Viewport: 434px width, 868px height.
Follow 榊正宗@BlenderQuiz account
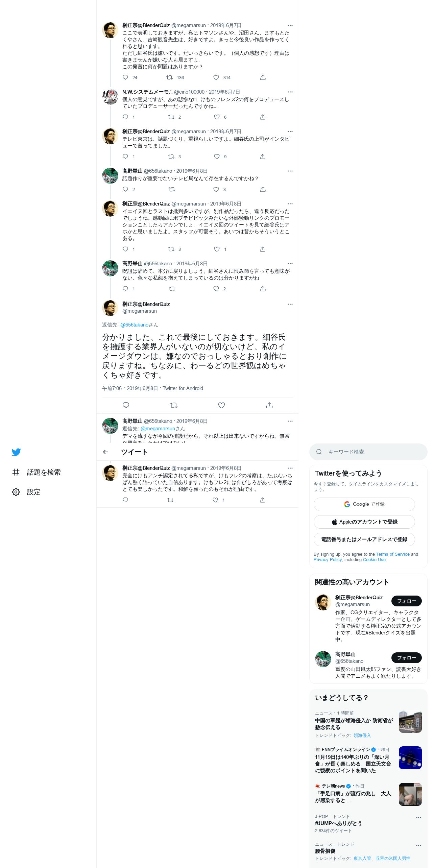pyautogui.click(x=406, y=601)
